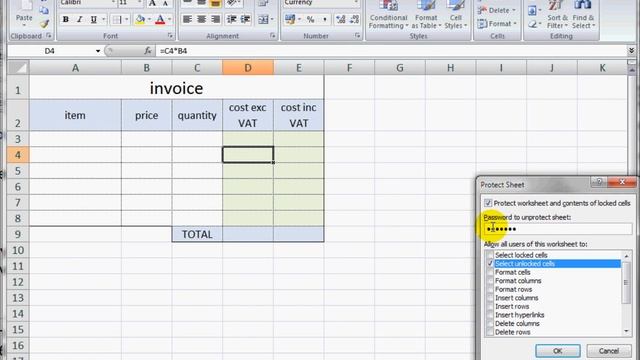Open Underline style dropdown arrow
640x360 pixels.
pyautogui.click(x=104, y=19)
